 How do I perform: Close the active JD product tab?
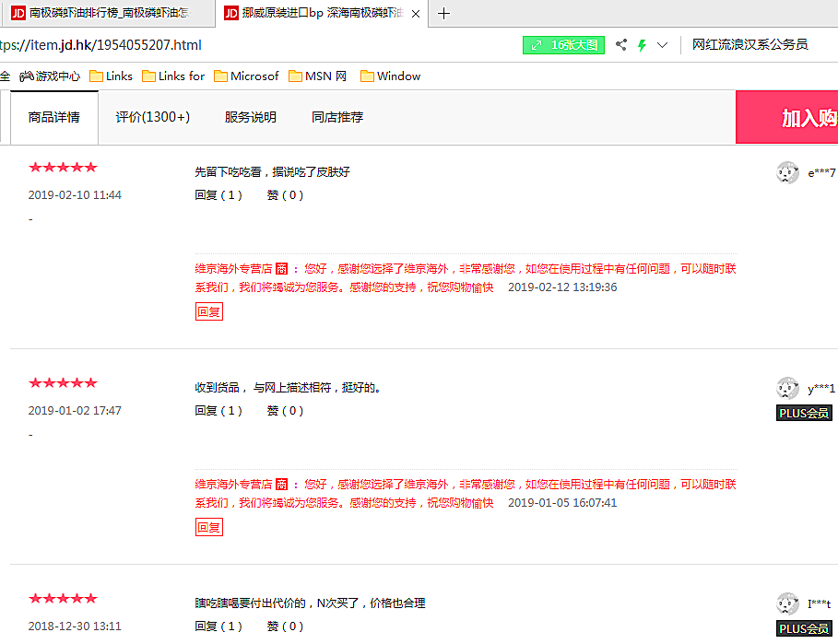point(416,14)
